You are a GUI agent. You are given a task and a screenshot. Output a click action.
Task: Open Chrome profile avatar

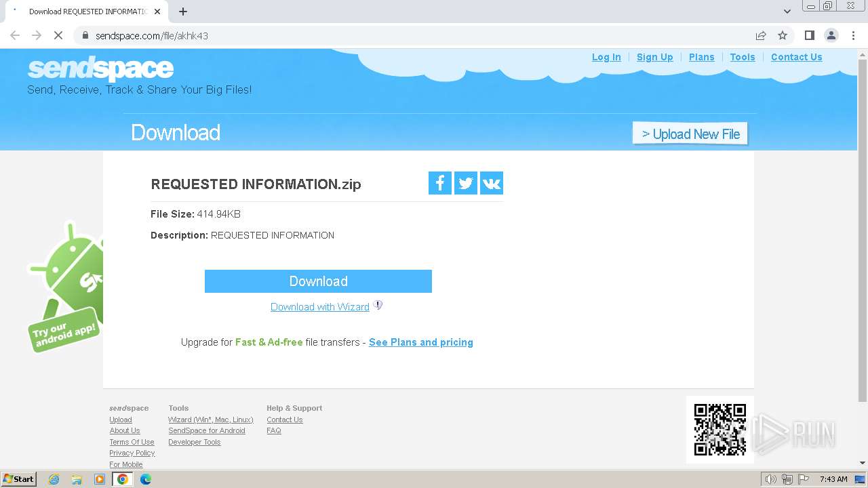(831, 35)
